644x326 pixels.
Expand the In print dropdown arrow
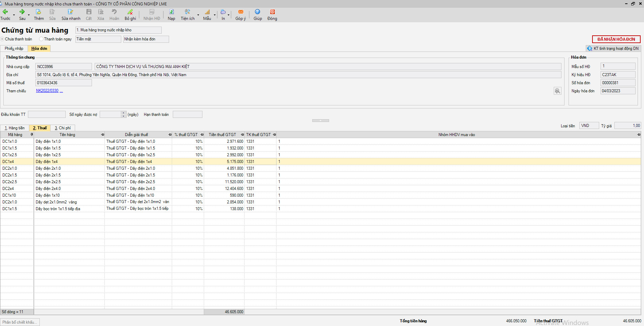pyautogui.click(x=228, y=15)
